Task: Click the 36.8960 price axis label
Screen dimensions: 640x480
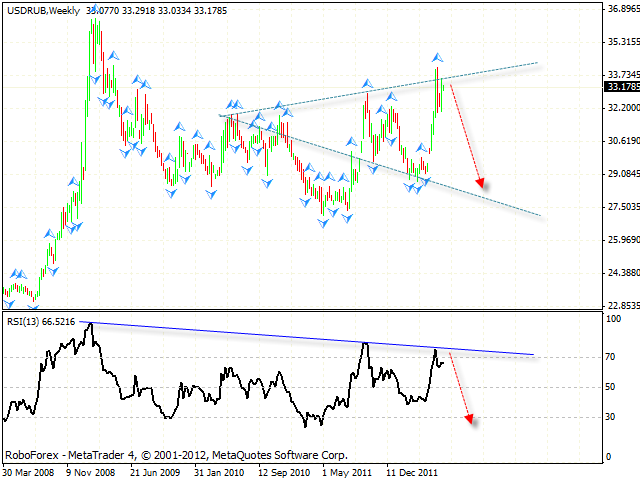Action: tap(622, 9)
